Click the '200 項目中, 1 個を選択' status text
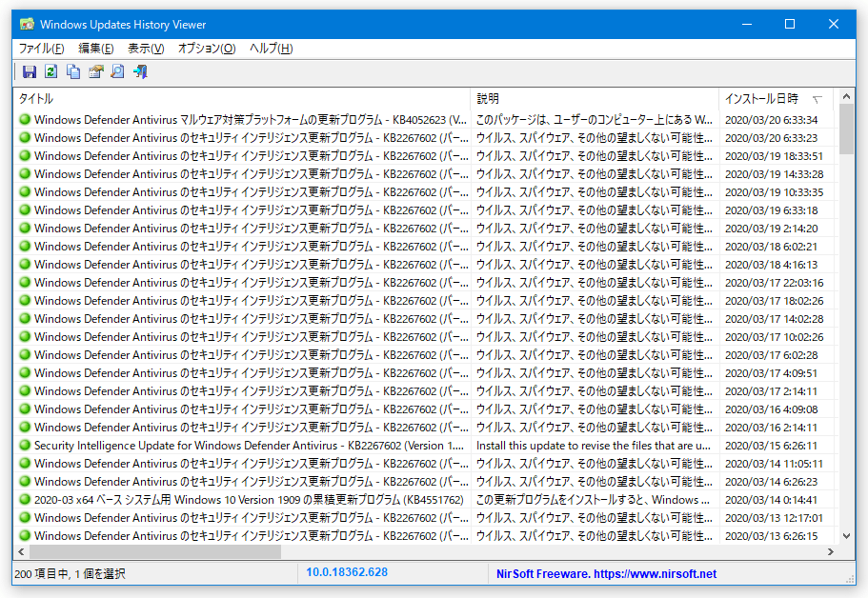The width and height of the screenshot is (868, 598). click(x=70, y=574)
